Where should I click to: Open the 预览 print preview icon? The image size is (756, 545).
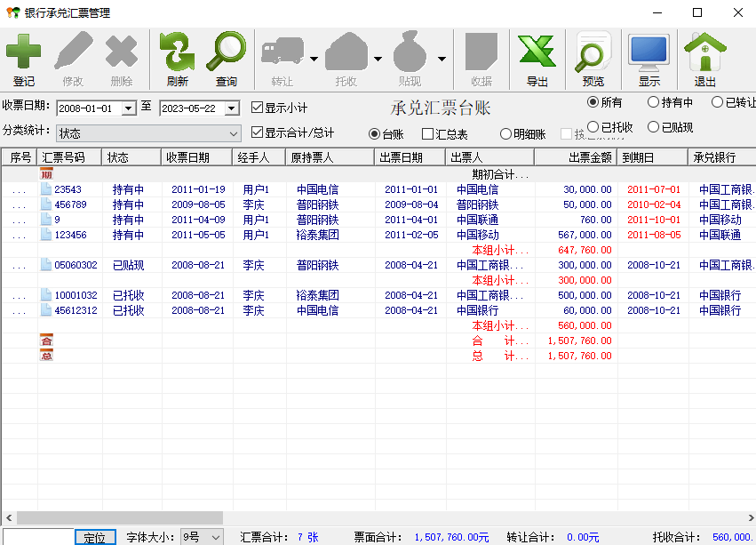[593, 52]
